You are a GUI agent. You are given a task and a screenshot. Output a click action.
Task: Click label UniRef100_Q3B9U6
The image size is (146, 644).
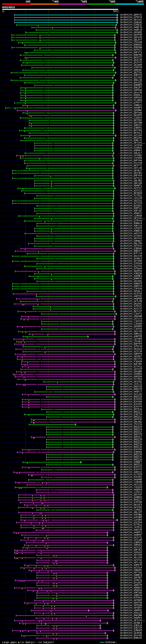pos(131,249)
